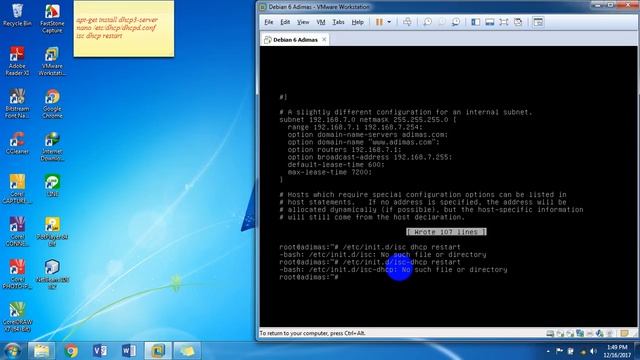Select Bitstream Font Navigator shortcut
This screenshot has height=360, width=640.
pos(17,104)
